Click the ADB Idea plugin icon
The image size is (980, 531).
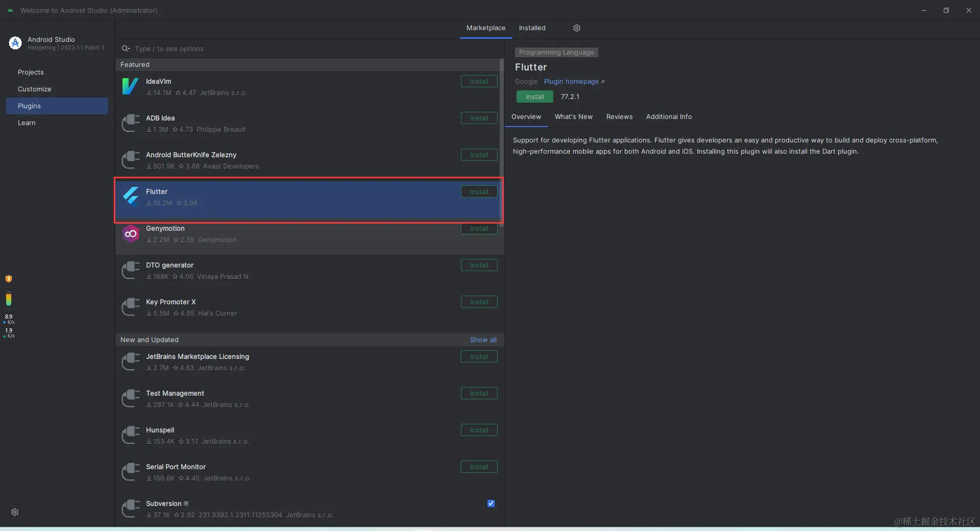(x=131, y=124)
